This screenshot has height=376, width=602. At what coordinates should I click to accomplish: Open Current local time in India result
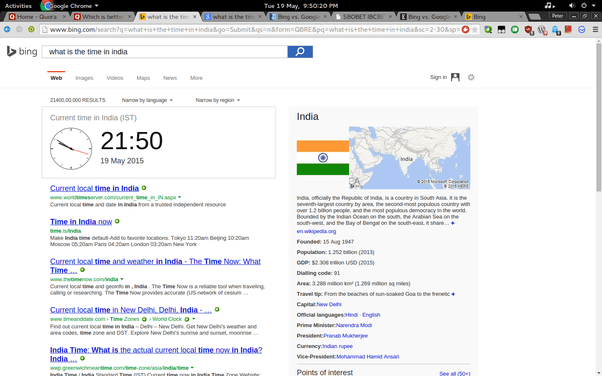pyautogui.click(x=94, y=188)
